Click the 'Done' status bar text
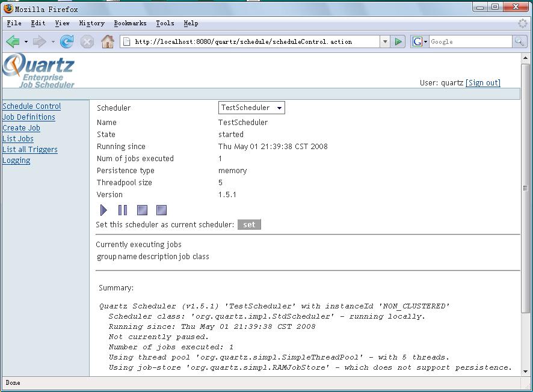Screen dimensions: 533x392 pos(13,382)
